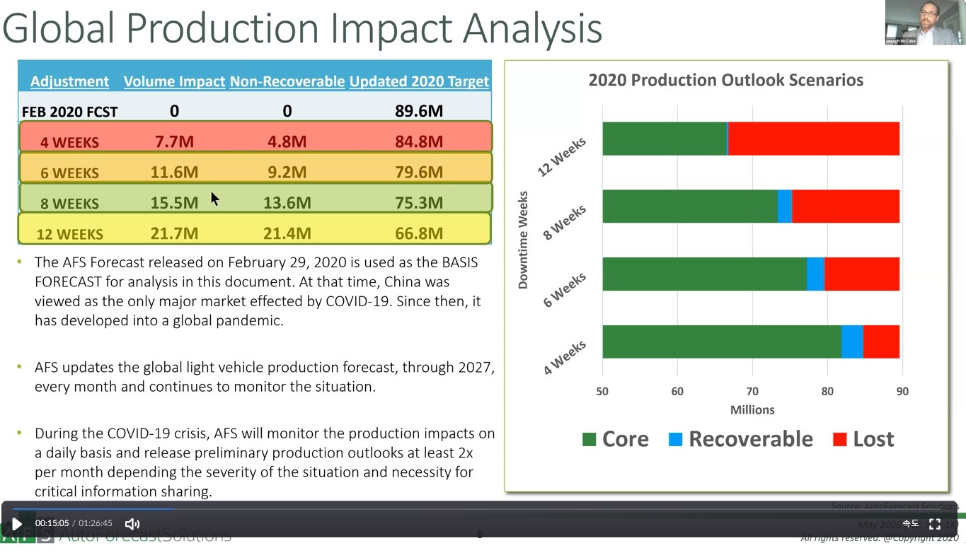Screen dimensions: 966x560
Task: Click the Global Production Impact Analysis heading
Action: [302, 28]
